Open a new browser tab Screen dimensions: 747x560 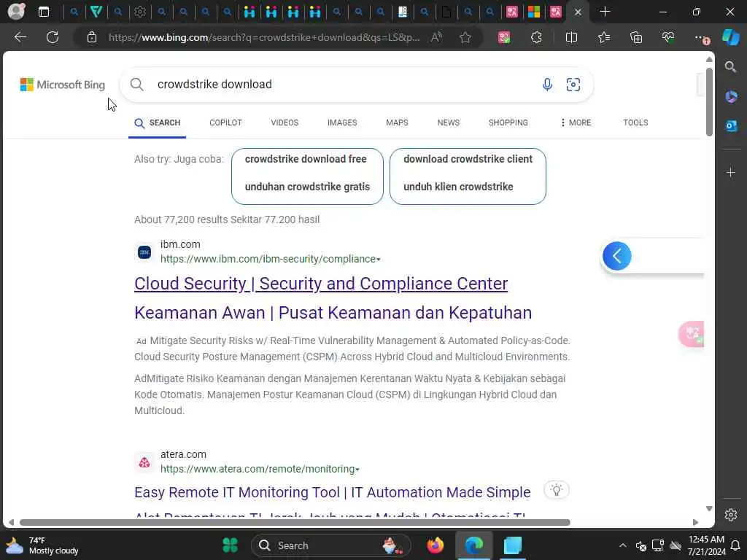coord(605,12)
